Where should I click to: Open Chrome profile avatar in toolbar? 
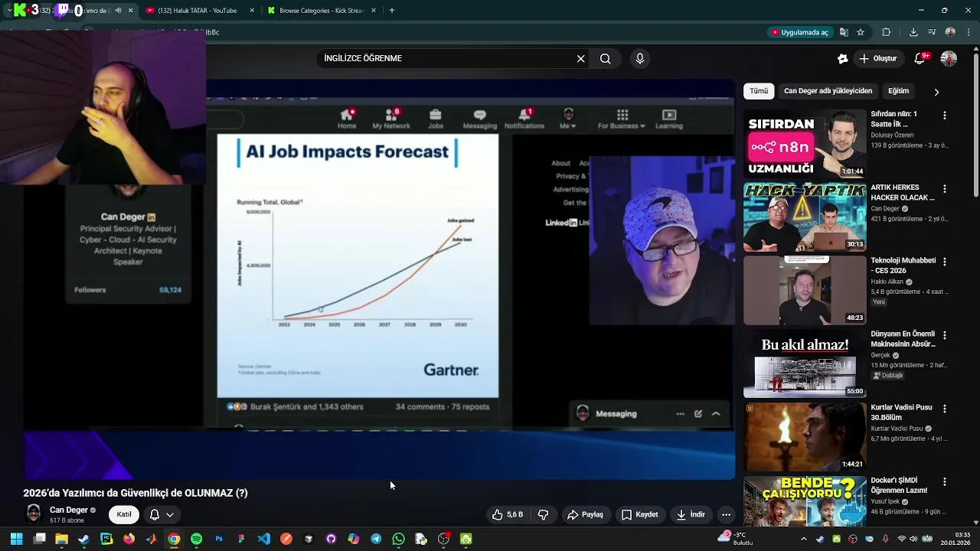(950, 32)
